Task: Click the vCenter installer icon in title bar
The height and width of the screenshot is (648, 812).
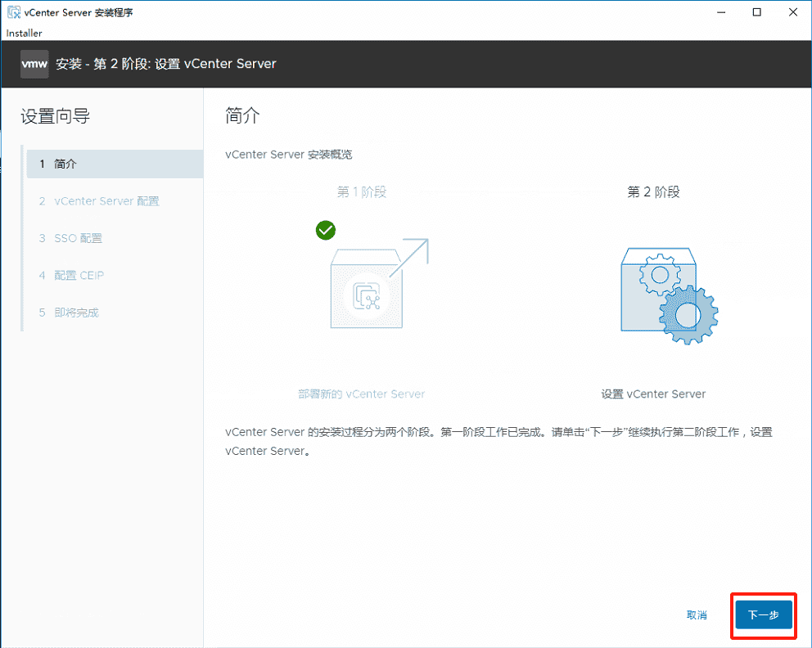Action: (x=12, y=11)
